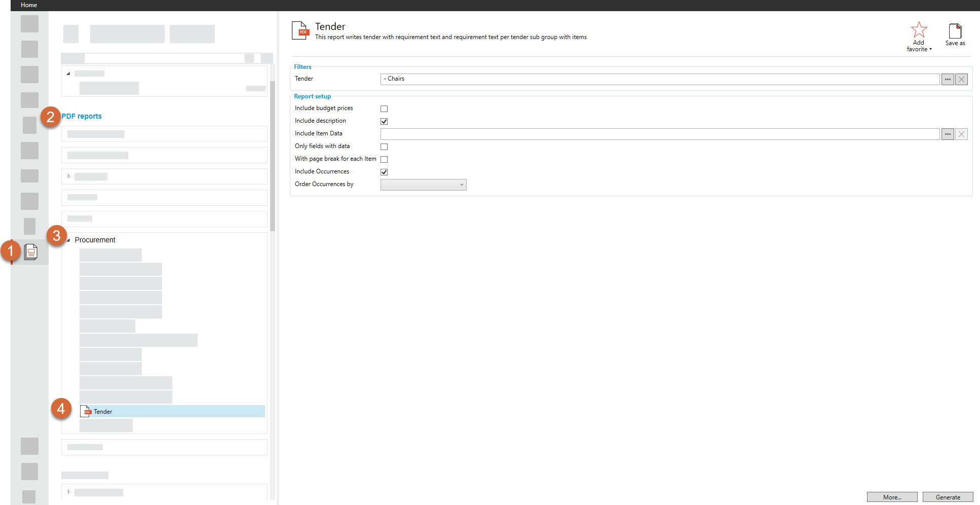Screen dimensions: 980x505
Task: Toggle Only fields with data checkbox
Action: 384,147
